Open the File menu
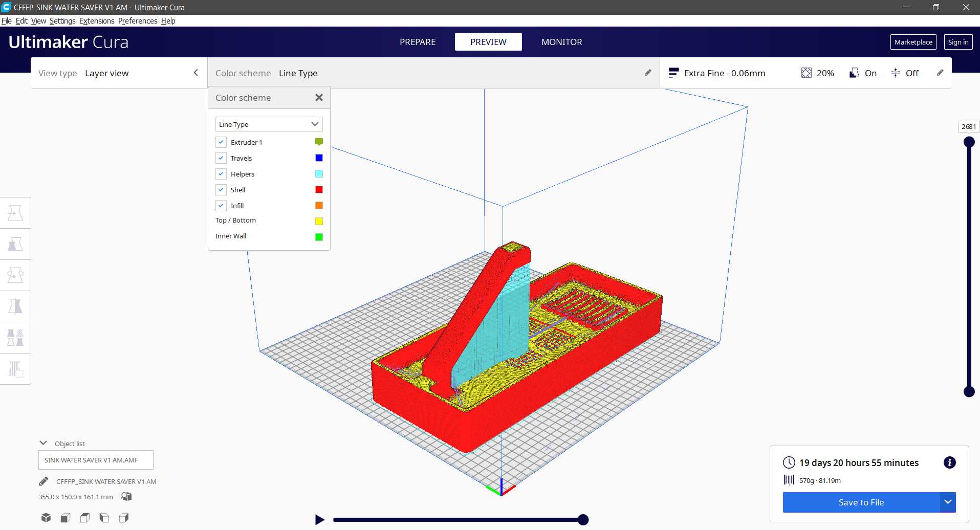This screenshot has height=530, width=980. tap(7, 21)
